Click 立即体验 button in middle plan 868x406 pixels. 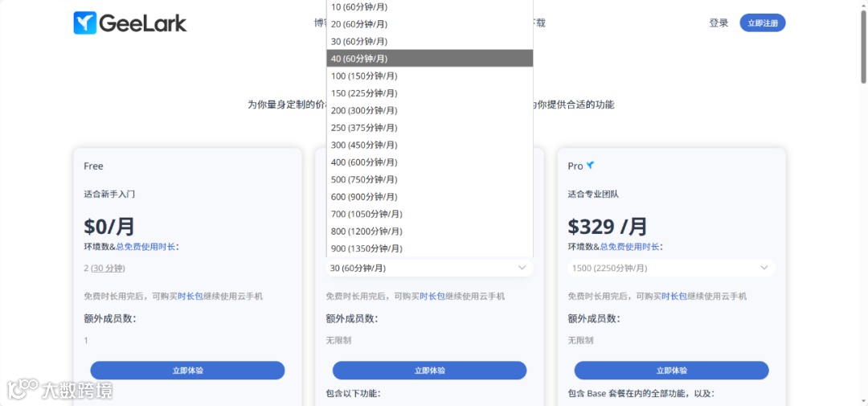[429, 371]
